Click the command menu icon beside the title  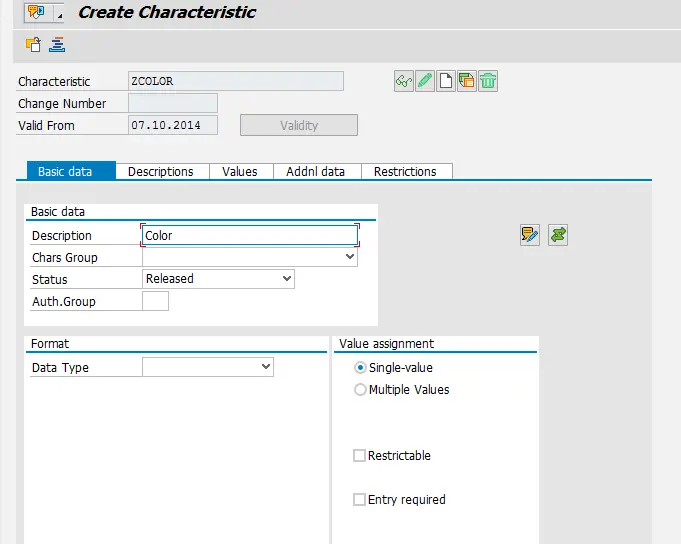[x=36, y=12]
